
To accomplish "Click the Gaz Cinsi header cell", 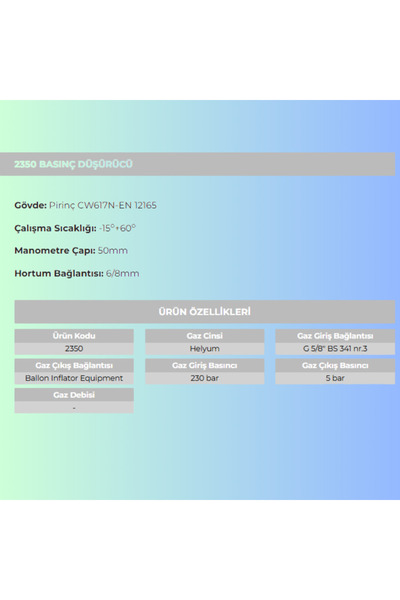I will tap(204, 336).
